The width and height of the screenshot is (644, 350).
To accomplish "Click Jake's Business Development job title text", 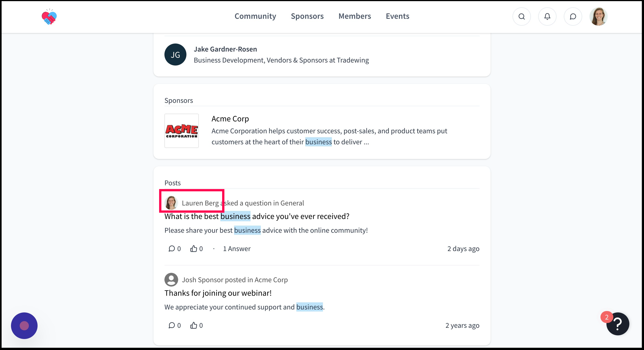I will click(281, 60).
